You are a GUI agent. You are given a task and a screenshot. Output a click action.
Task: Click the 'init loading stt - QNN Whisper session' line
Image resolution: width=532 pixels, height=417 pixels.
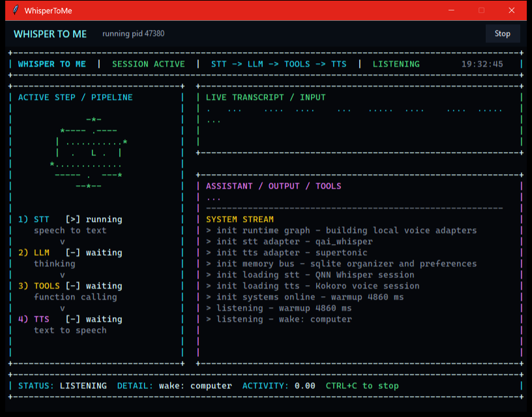[310, 275]
